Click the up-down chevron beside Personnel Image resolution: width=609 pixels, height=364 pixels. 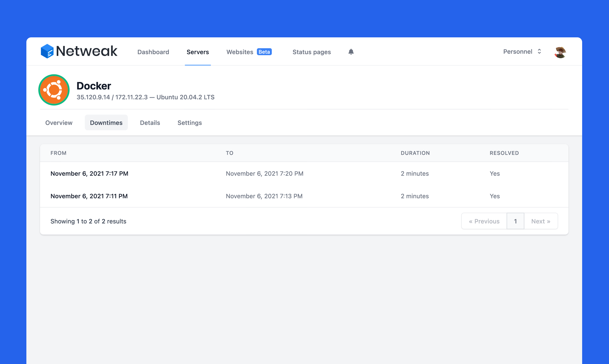pos(539,51)
